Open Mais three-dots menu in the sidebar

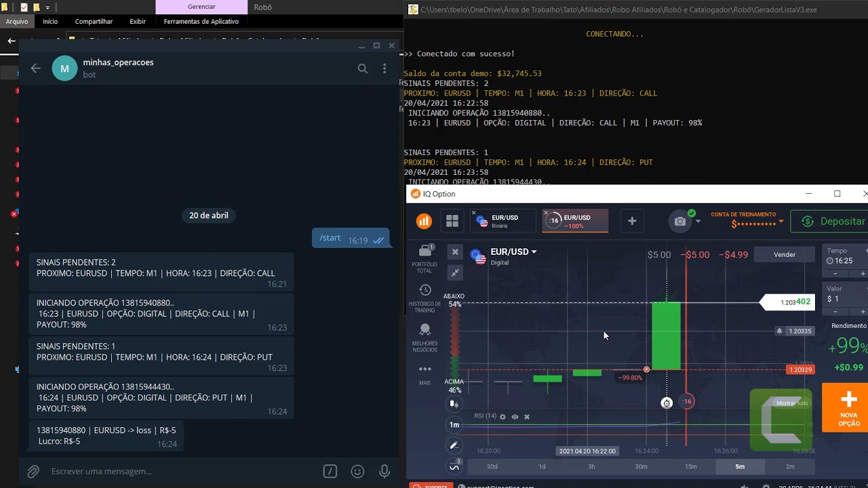coord(425,374)
